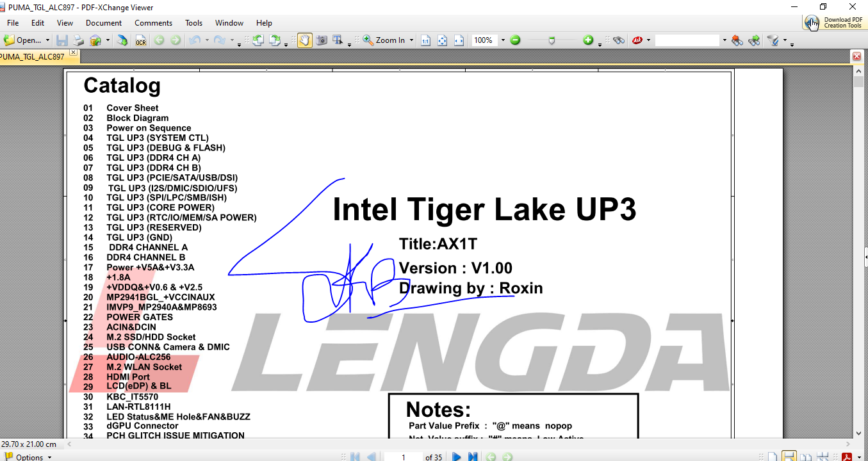Click the Redo arrow icon
Image resolution: width=868 pixels, height=461 pixels.
coord(219,40)
